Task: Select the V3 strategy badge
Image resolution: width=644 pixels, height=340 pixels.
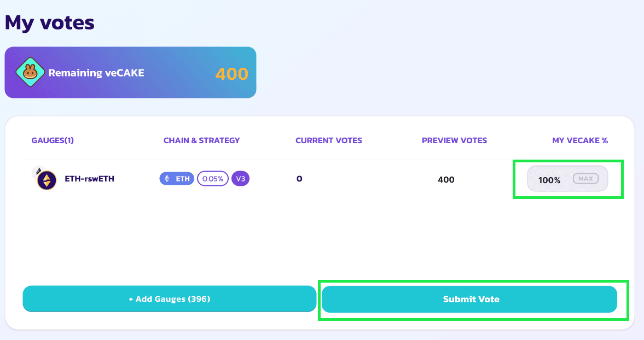Action: pos(240,179)
